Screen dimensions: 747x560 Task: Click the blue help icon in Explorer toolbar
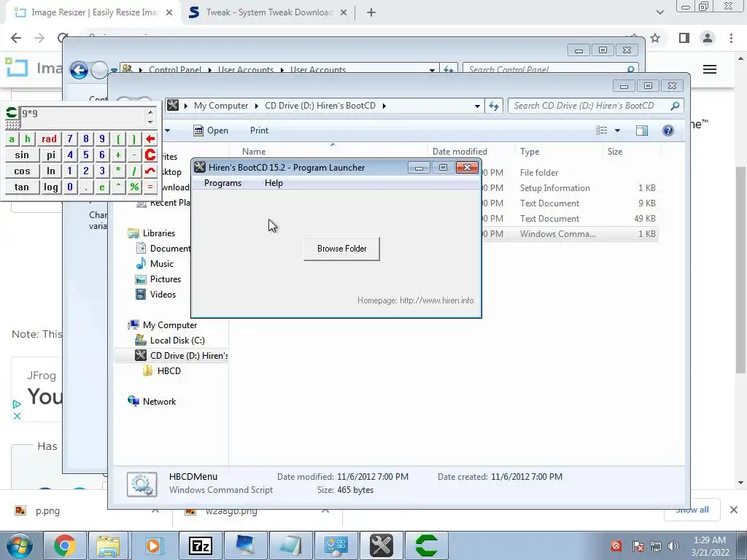(x=668, y=131)
